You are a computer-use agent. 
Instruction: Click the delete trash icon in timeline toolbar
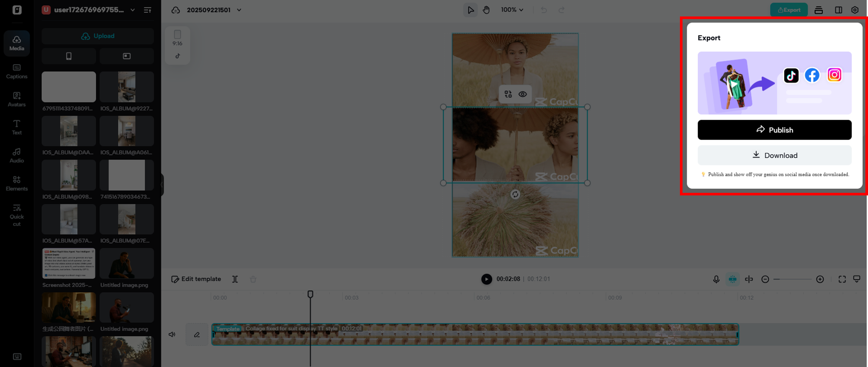253,279
